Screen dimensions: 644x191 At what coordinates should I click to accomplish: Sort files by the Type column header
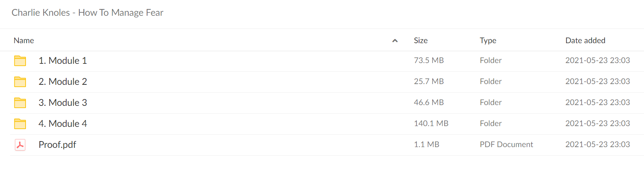pyautogui.click(x=488, y=41)
